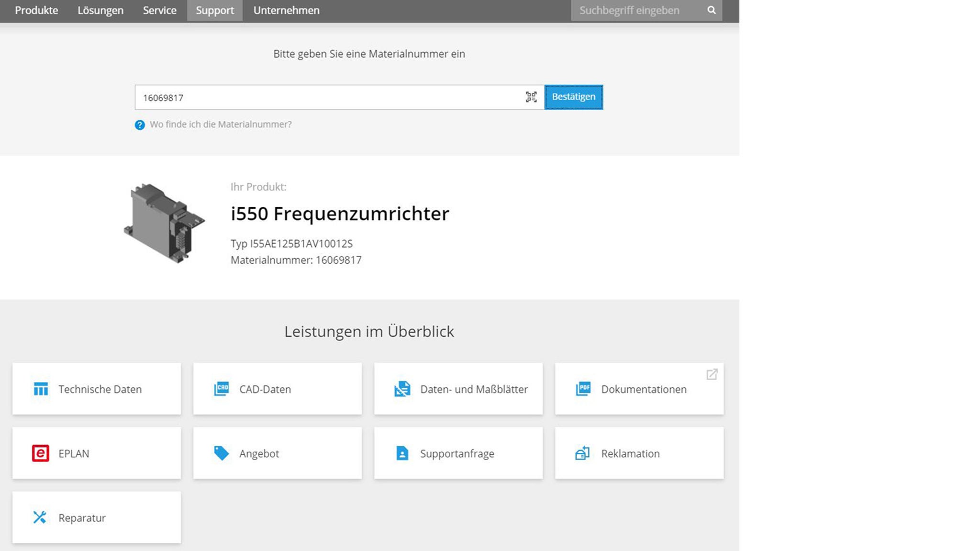Open Dokumentationen via the PDF icon
This screenshot has height=551, width=980.
coord(583,389)
